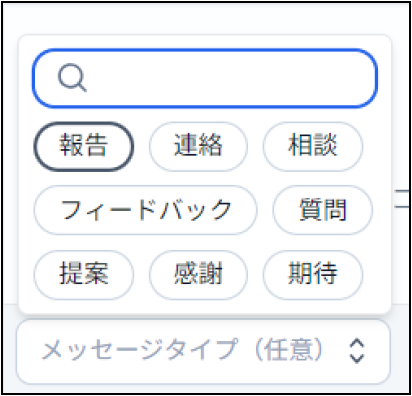Screen dimensions: 412x396
Task: Mark message as question with 質問
Action: pyautogui.click(x=322, y=210)
